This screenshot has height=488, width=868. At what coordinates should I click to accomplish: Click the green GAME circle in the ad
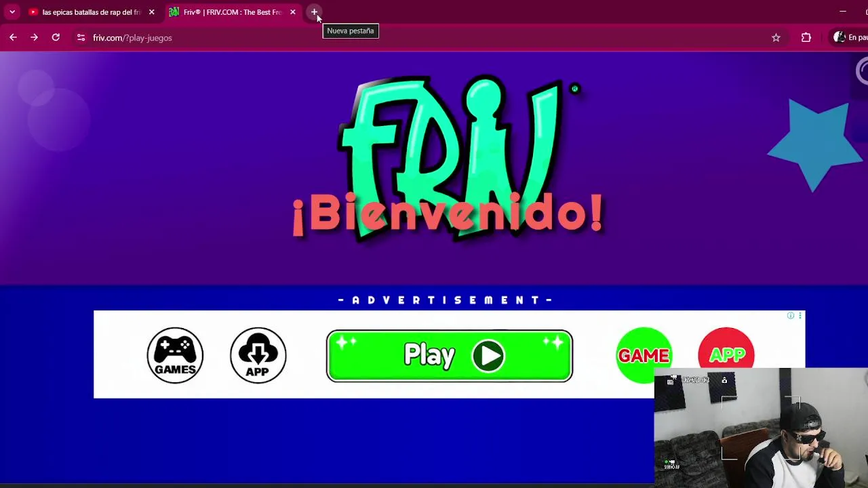[x=644, y=355]
